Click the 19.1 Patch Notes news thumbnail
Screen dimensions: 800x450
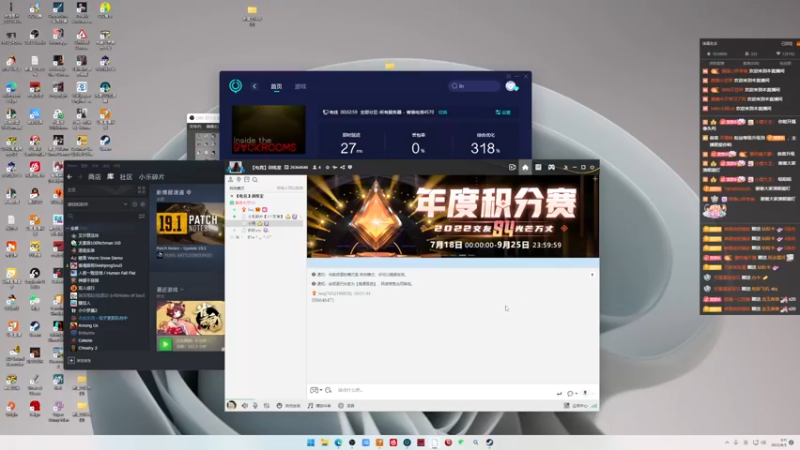tap(190, 223)
